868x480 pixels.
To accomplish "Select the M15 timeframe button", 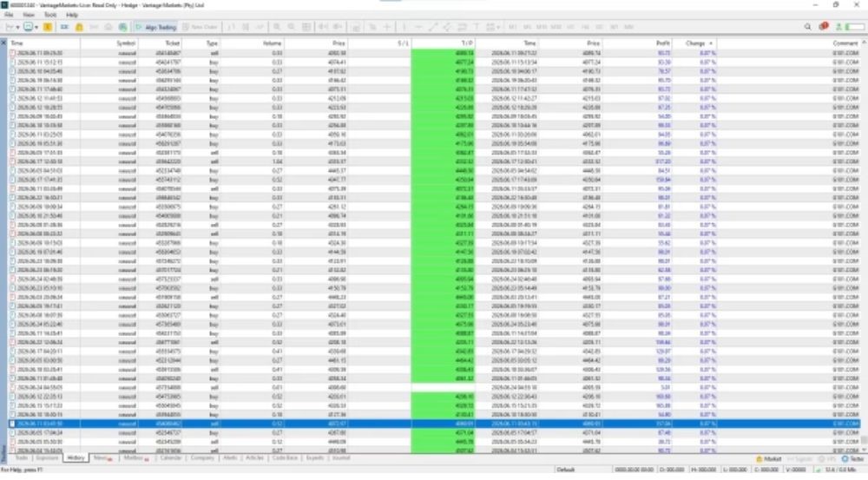I will (542, 27).
